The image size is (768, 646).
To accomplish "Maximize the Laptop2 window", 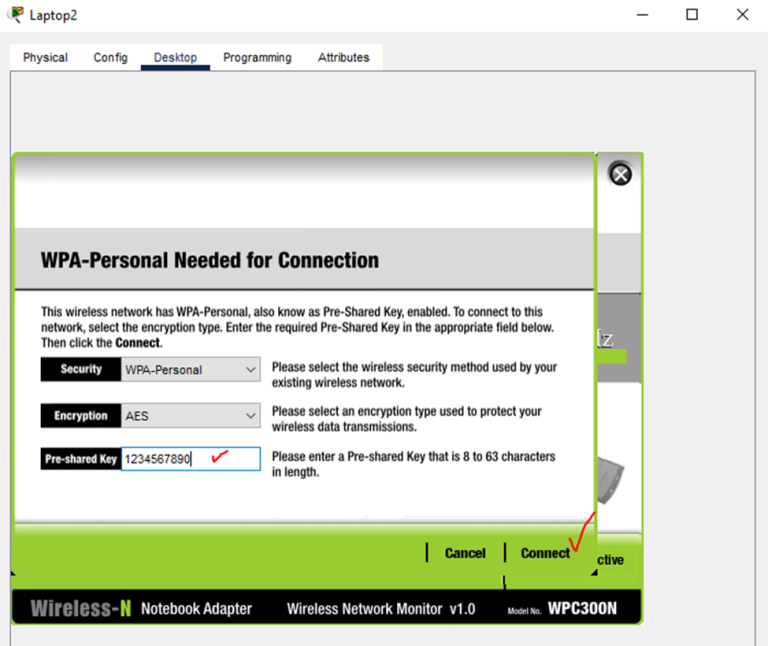I will coord(692,15).
